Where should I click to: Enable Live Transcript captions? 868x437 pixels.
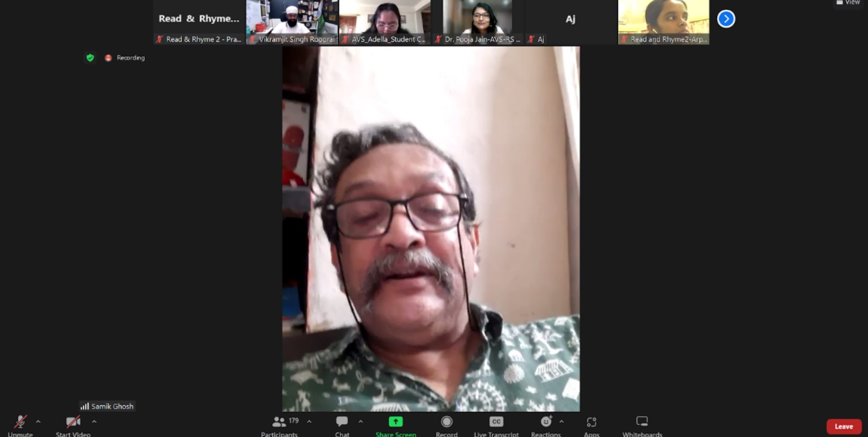pos(496,422)
